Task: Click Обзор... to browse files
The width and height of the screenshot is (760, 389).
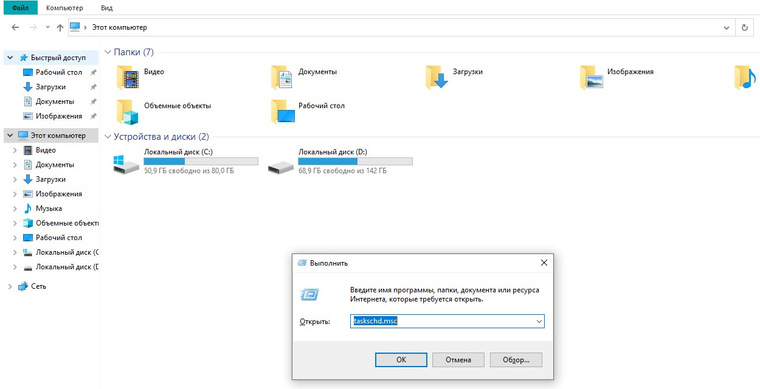Action: tap(516, 360)
